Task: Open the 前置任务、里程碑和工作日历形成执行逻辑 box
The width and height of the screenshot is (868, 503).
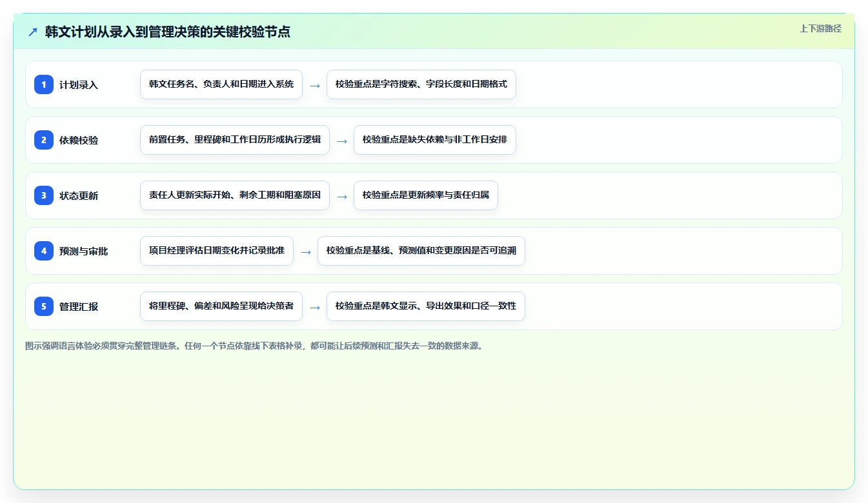Action: coord(235,140)
